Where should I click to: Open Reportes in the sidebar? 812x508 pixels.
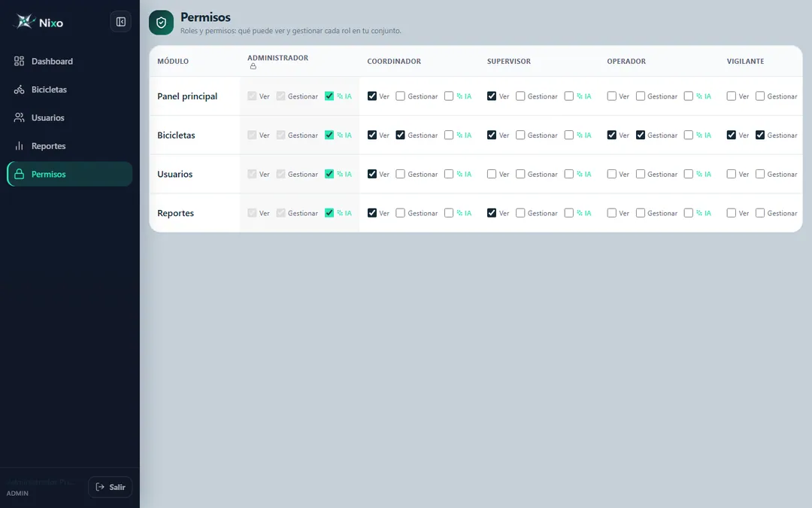click(69, 146)
